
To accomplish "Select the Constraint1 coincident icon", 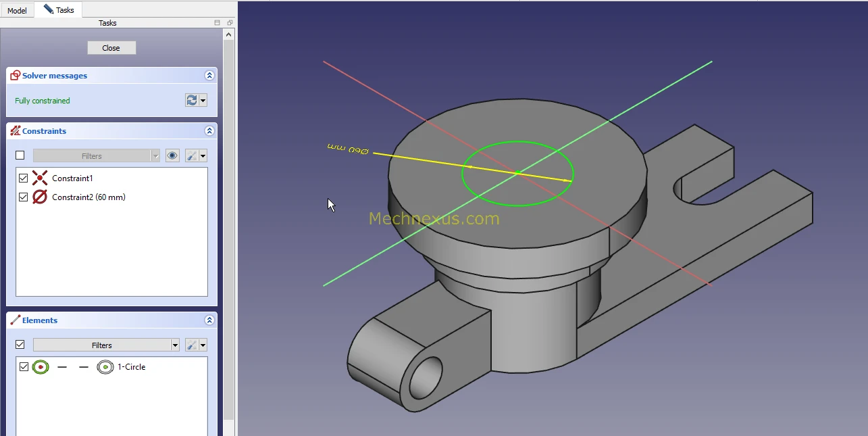I will tap(40, 178).
